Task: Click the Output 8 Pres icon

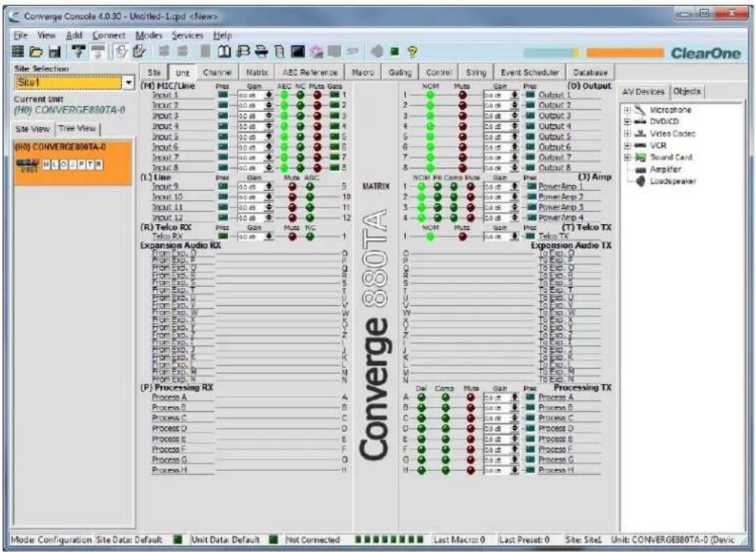Action: point(530,168)
